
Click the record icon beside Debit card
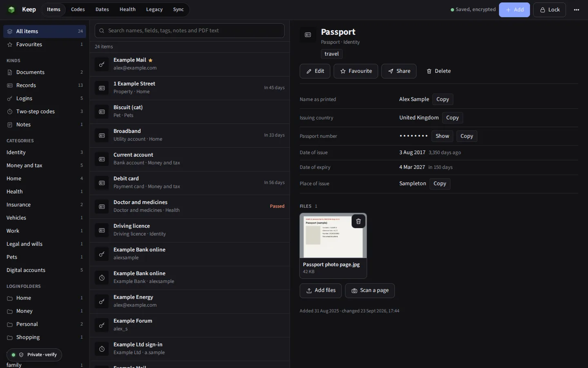pos(102,183)
